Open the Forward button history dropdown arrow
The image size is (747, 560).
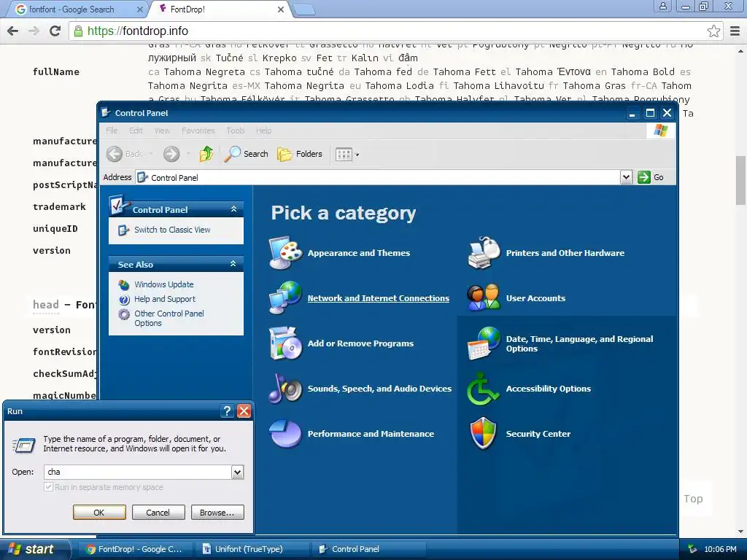pos(188,154)
